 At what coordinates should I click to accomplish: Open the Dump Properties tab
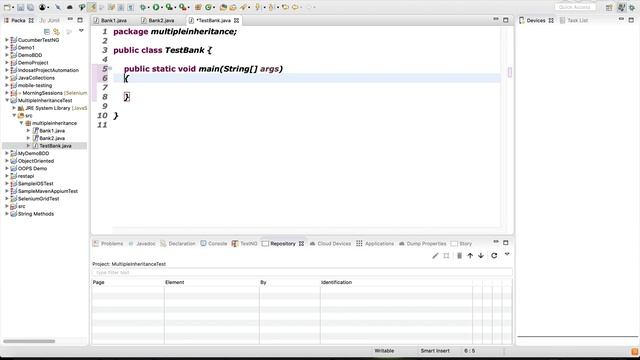click(x=422, y=244)
